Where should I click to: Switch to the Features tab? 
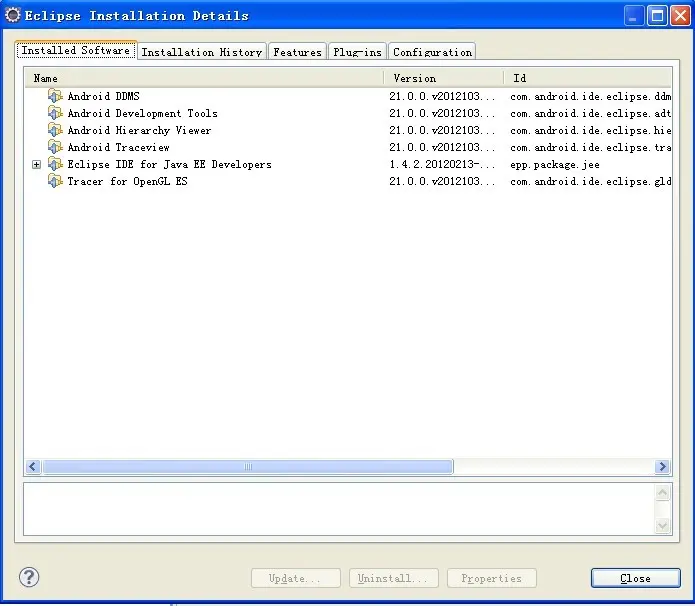(297, 52)
